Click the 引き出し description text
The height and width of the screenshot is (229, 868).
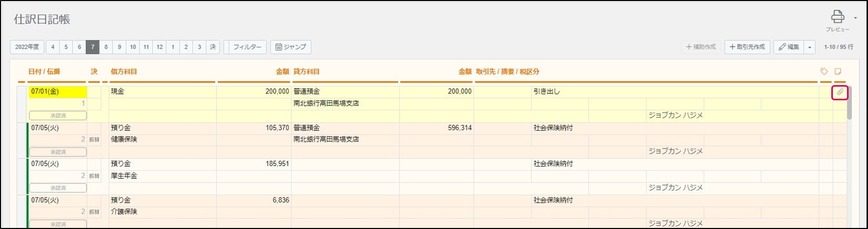(x=547, y=91)
